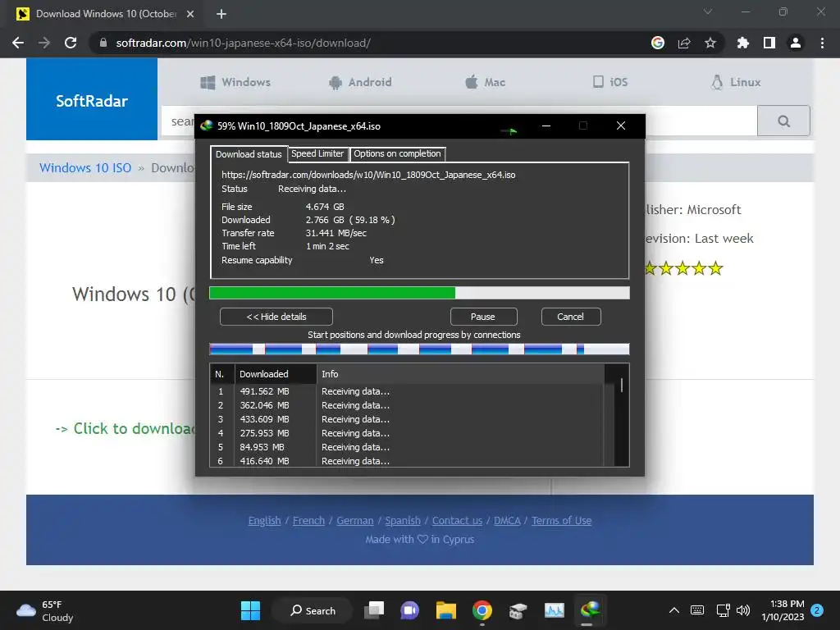The width and height of the screenshot is (840, 630).
Task: Show hidden system tray icons chevron
Action: click(674, 610)
